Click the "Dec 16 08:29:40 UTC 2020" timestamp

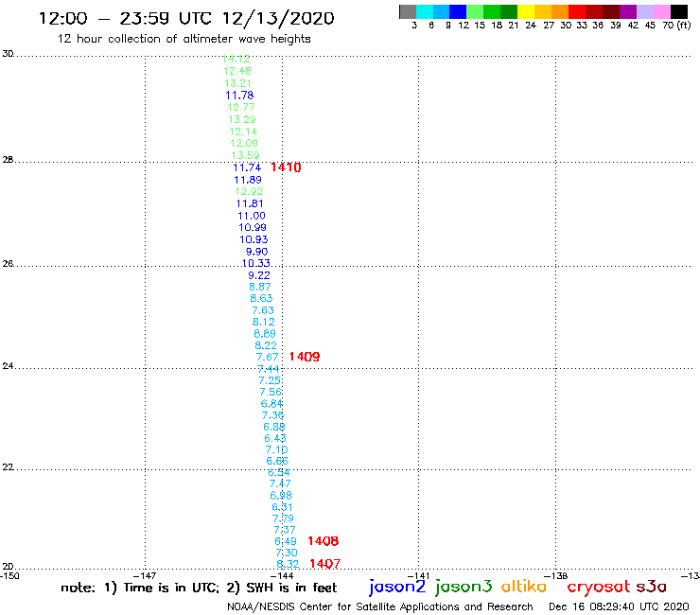[619, 606]
